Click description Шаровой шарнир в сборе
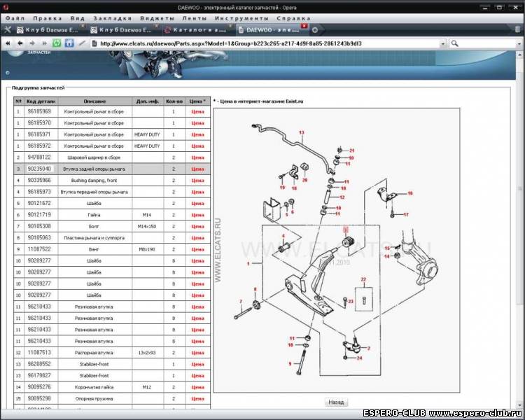525x420 pixels. pyautogui.click(x=94, y=157)
